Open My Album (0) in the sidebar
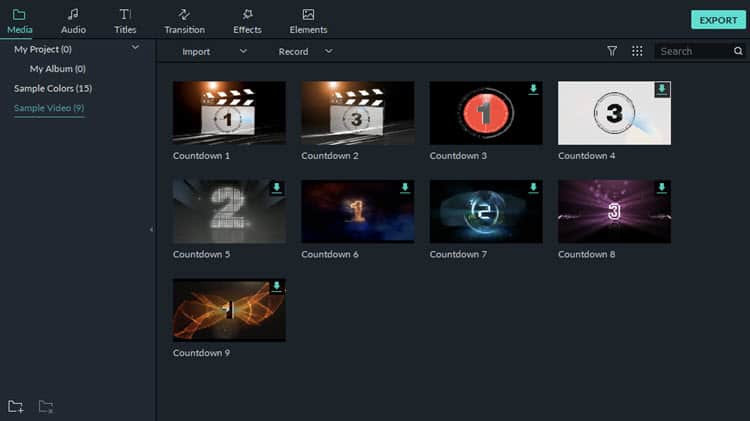The image size is (750, 421). coord(57,69)
